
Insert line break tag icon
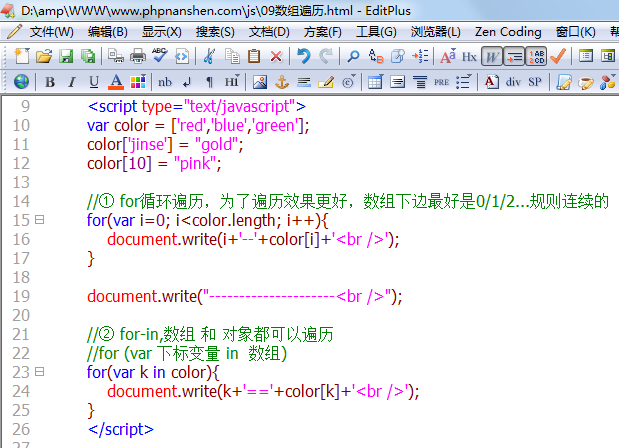click(x=187, y=82)
